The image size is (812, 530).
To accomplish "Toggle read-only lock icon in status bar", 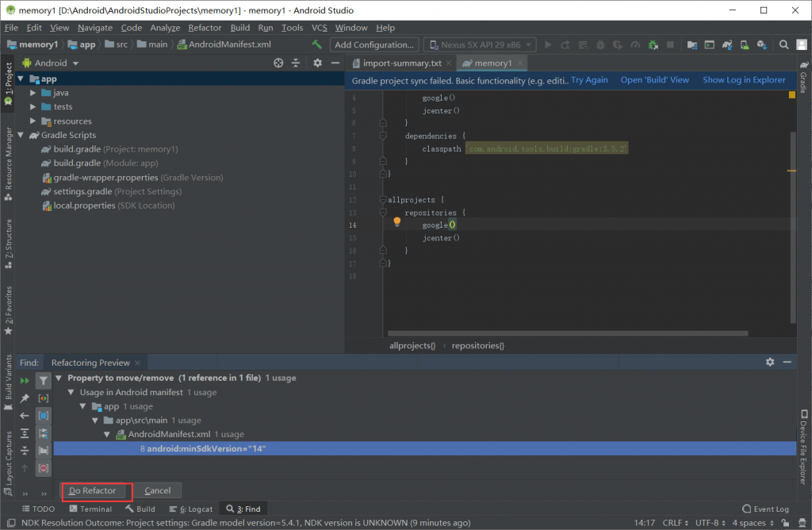I will click(786, 523).
